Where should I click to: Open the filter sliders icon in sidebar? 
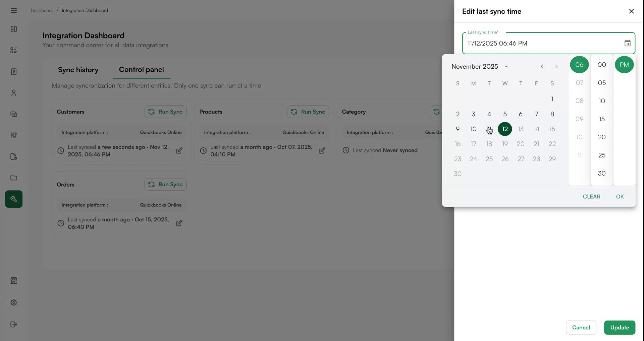click(13, 135)
